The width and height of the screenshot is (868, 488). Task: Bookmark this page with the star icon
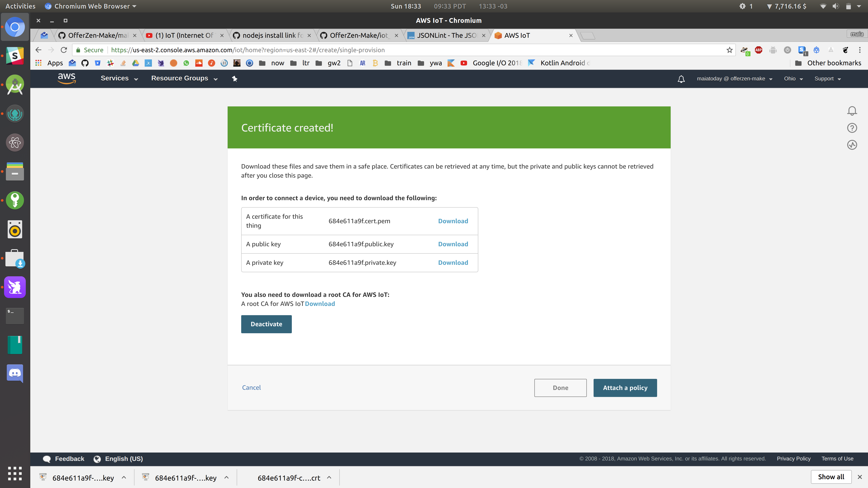coord(729,50)
